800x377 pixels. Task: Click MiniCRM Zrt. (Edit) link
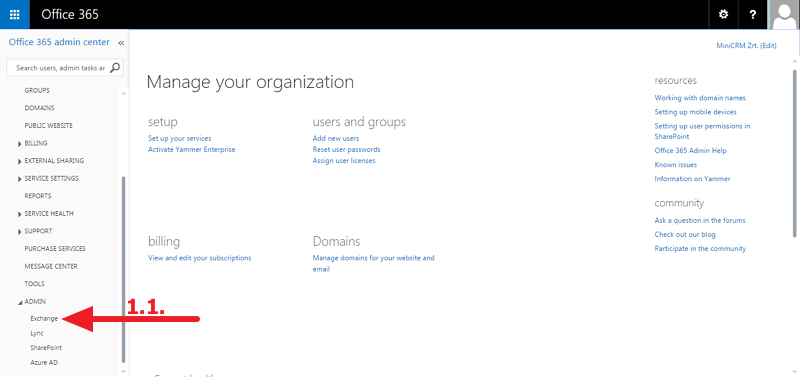pos(746,45)
